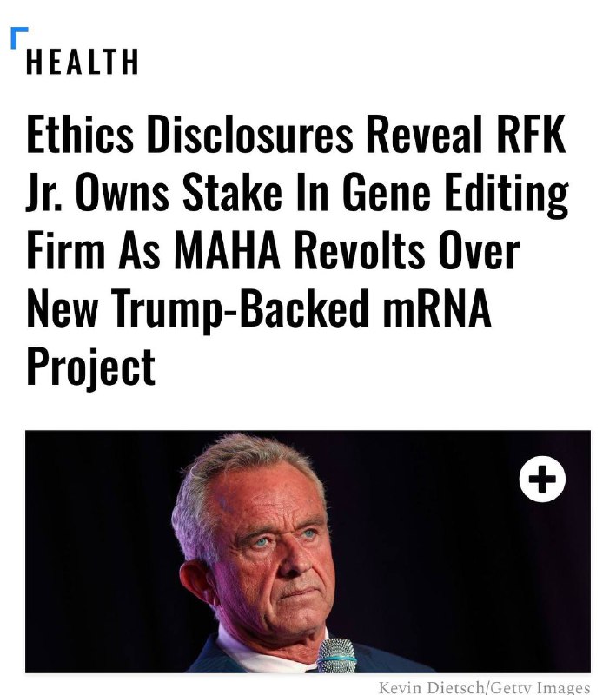
Task: Click the microphone in the photo
Action: click(x=337, y=655)
